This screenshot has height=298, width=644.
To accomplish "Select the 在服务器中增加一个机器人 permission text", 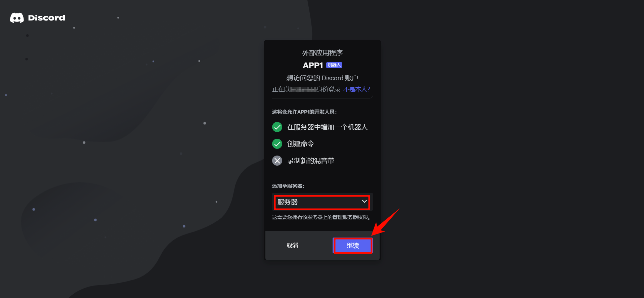I will (x=328, y=127).
